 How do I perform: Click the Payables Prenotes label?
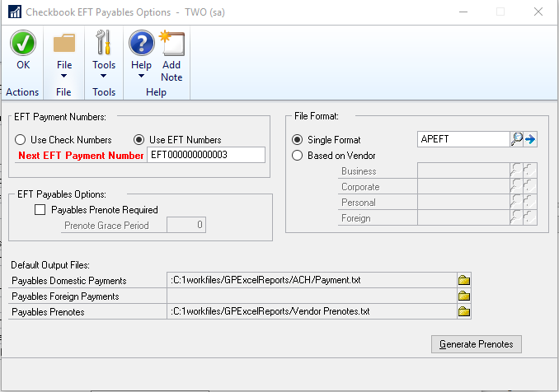[x=48, y=312]
